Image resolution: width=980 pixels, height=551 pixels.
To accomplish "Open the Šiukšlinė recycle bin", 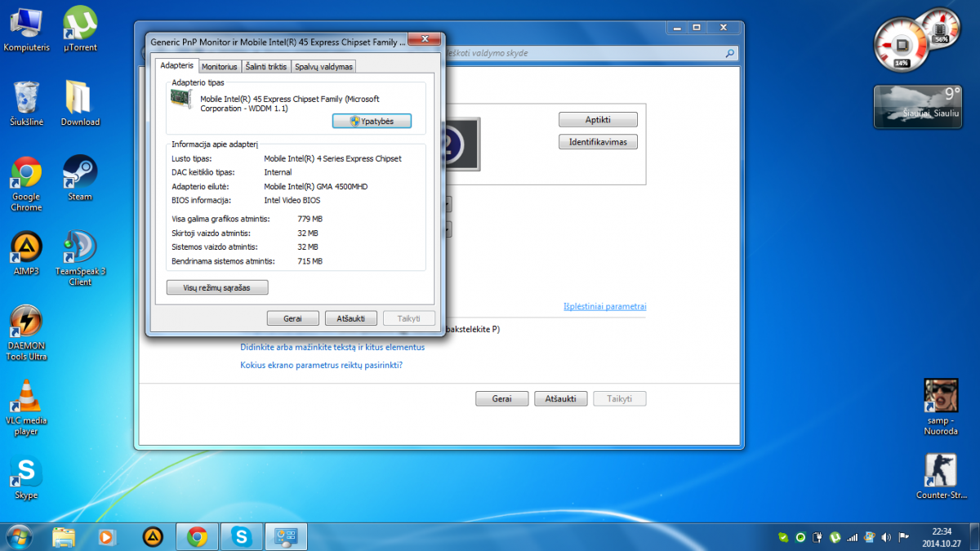I will click(x=27, y=104).
